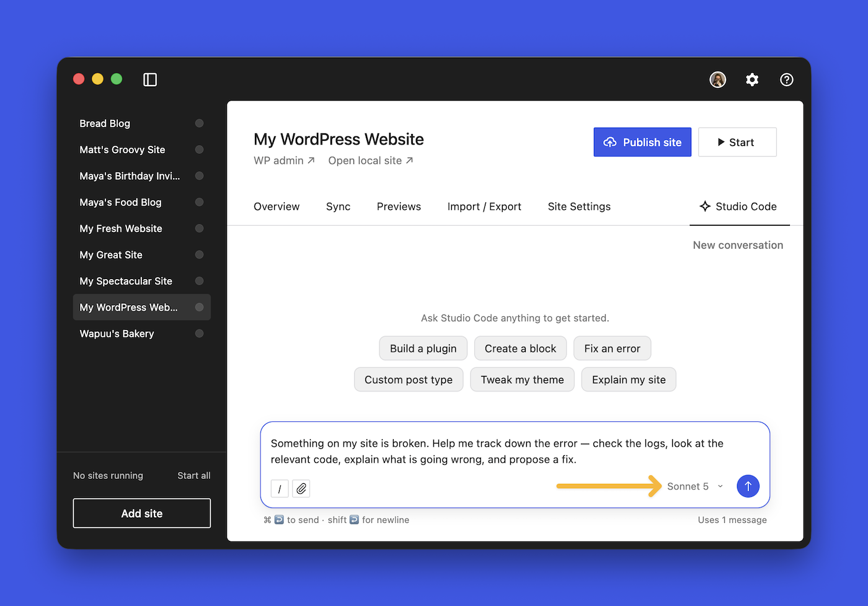Open settings via the gear icon
Image resolution: width=868 pixels, height=606 pixels.
coord(752,79)
